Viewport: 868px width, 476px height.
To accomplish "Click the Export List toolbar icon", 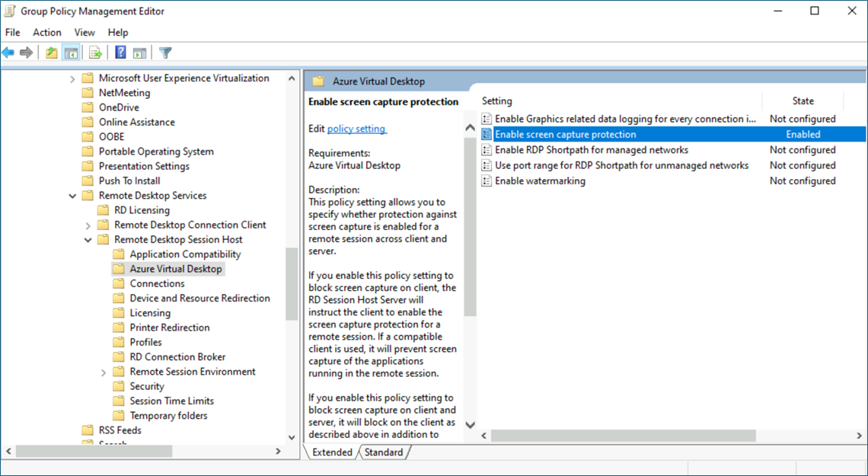I will click(96, 53).
